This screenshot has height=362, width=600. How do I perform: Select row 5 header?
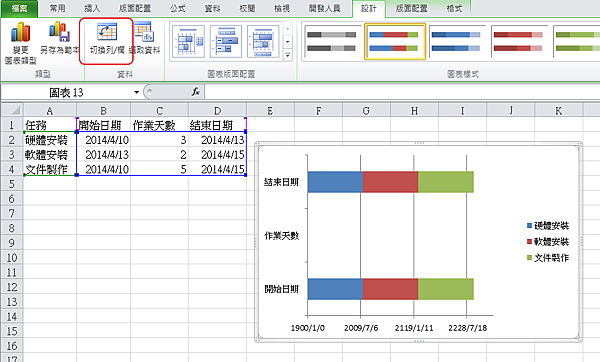(x=12, y=184)
